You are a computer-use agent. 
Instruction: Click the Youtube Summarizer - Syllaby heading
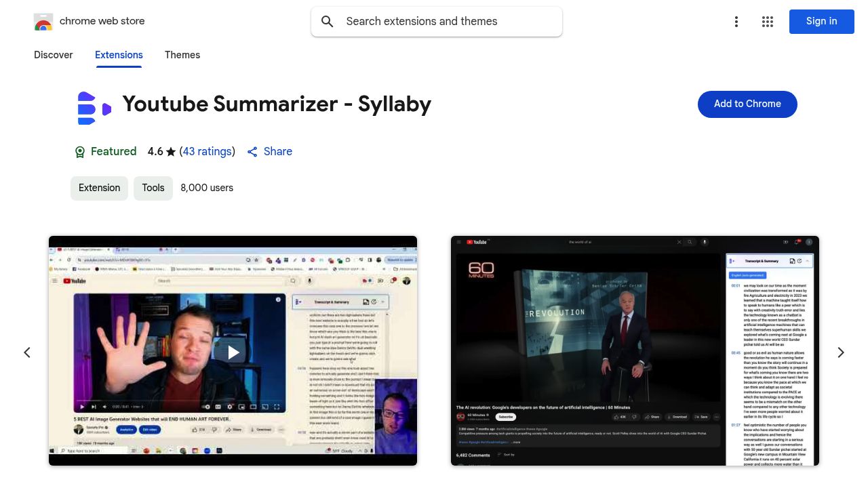tap(277, 104)
